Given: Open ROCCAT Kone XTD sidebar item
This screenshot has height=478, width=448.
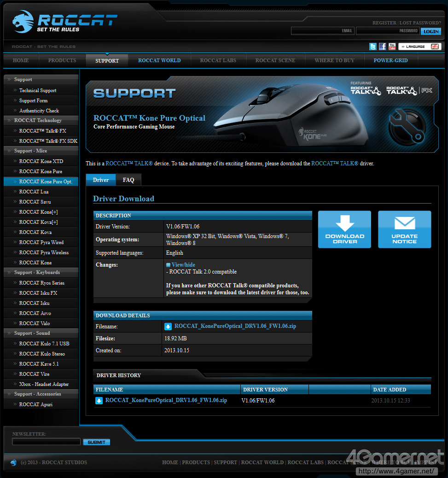Looking at the screenshot, I should pyautogui.click(x=41, y=161).
